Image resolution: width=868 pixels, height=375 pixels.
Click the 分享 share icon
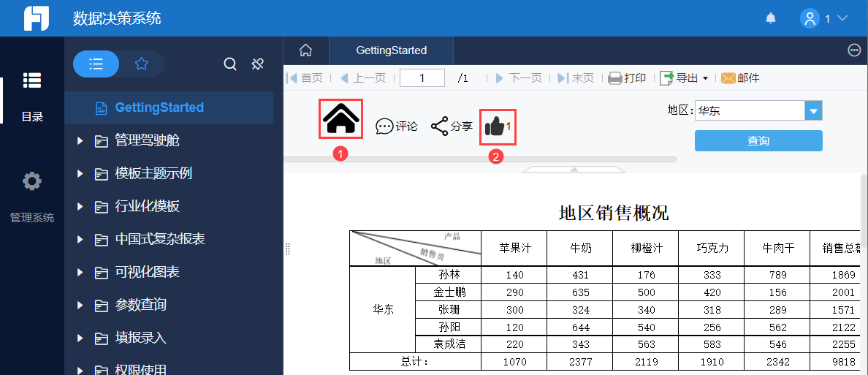click(x=440, y=126)
